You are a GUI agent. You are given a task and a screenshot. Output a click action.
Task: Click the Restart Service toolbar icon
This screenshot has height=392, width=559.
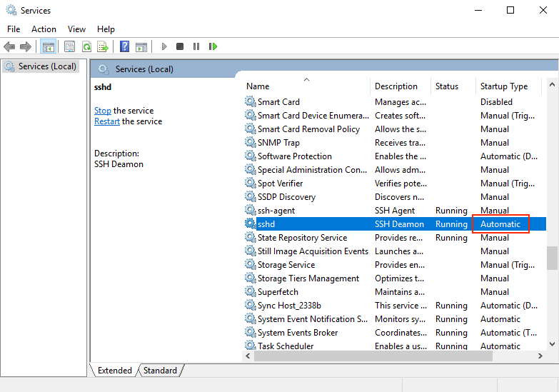pos(213,47)
